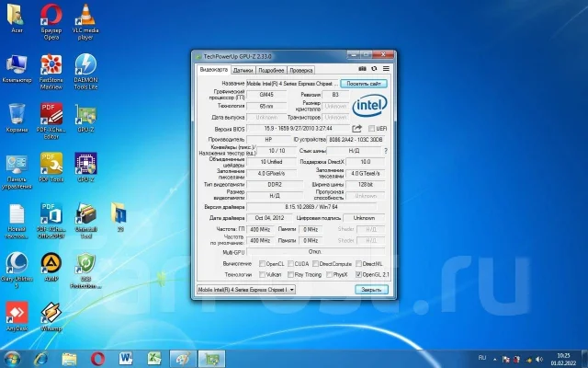Toggle the OpenGL 2.1 checkbox
The image size is (588, 368).
point(358,274)
